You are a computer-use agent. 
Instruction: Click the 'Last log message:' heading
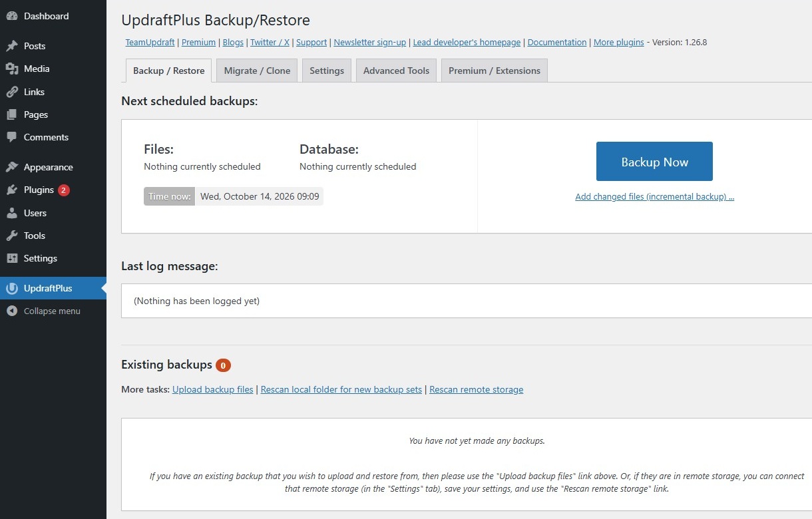coord(169,266)
